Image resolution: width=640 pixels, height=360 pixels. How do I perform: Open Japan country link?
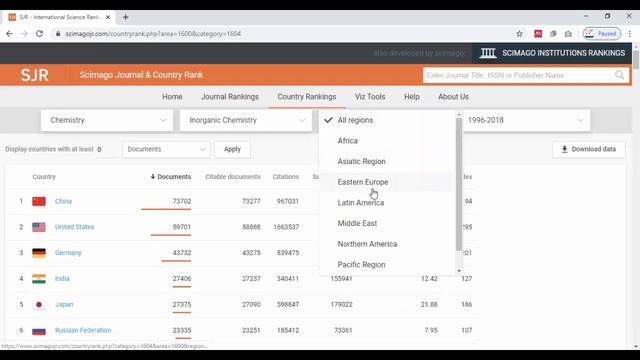(64, 304)
